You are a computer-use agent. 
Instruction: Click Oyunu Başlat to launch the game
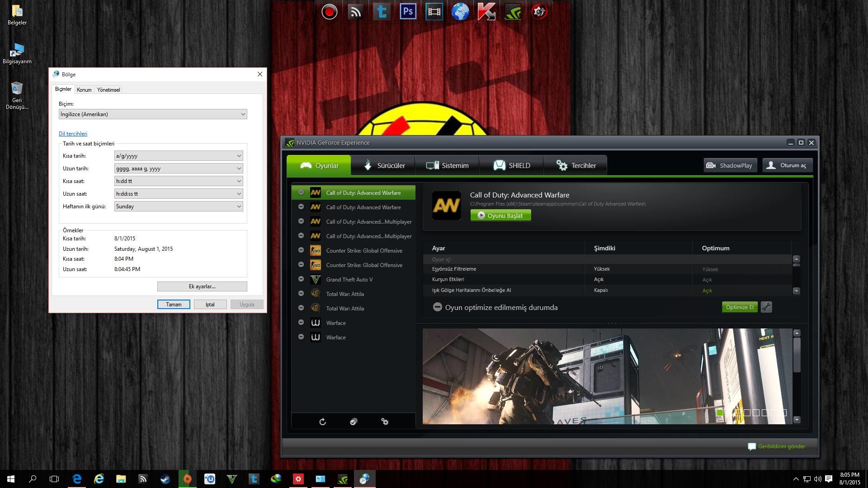[500, 216]
